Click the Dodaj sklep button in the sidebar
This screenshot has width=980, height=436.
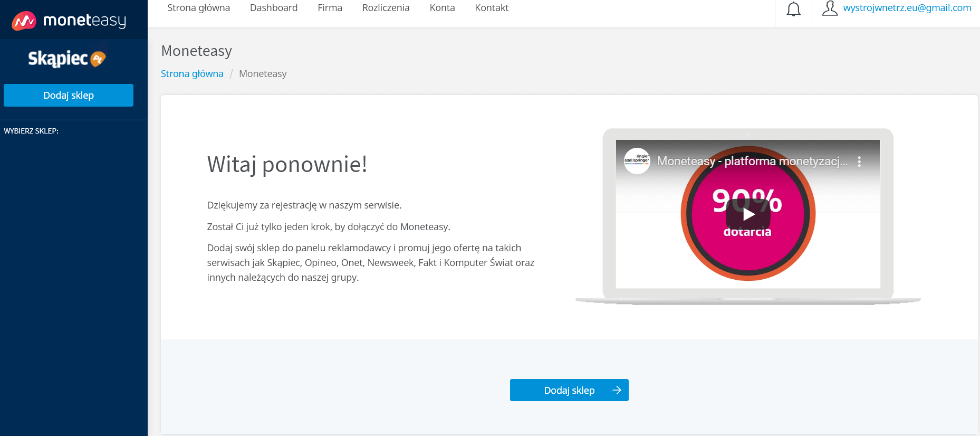point(69,95)
